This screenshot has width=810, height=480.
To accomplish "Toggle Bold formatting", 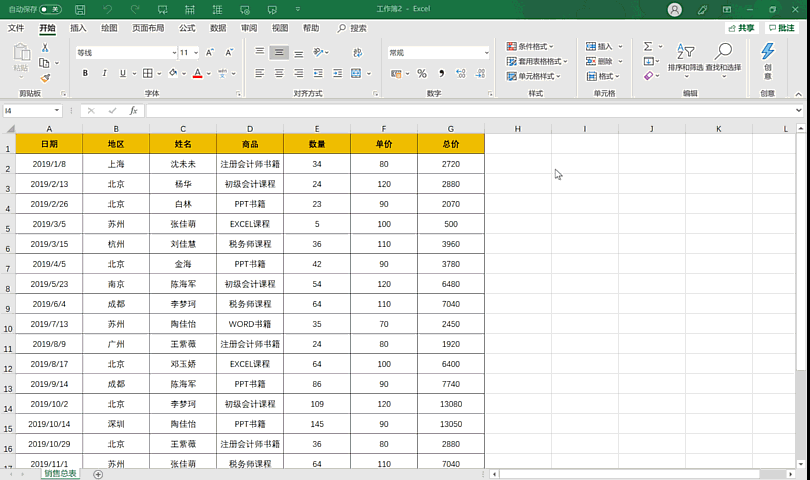I will tap(85, 73).
